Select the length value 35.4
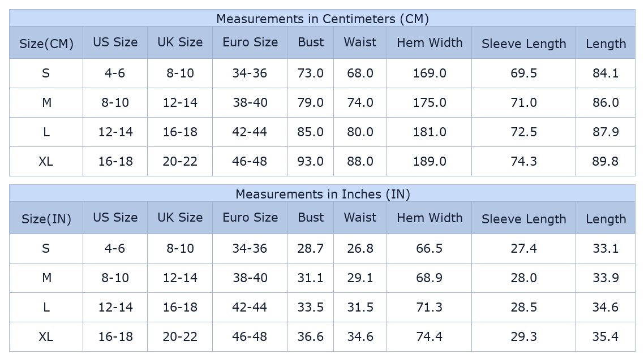This screenshot has width=644, height=363. click(x=606, y=337)
